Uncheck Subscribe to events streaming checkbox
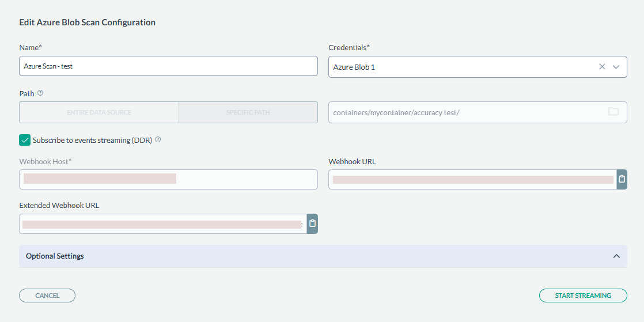The width and height of the screenshot is (644, 322). click(x=25, y=140)
